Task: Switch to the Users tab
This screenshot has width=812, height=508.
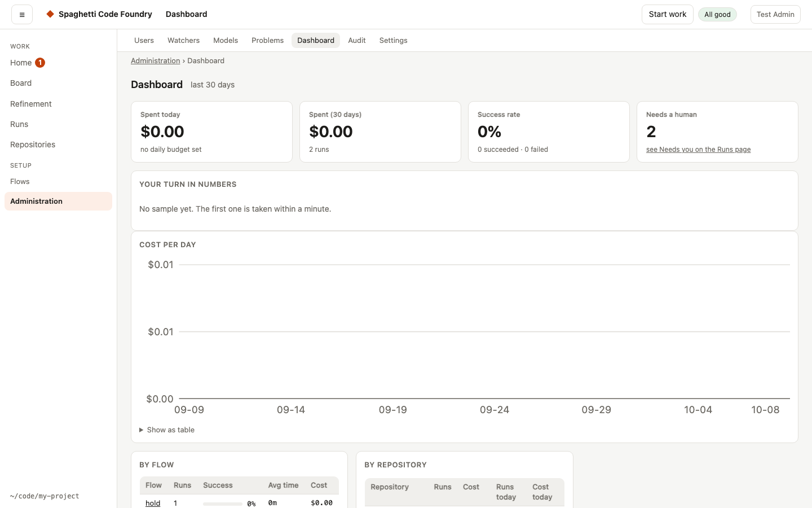Action: pyautogui.click(x=144, y=41)
